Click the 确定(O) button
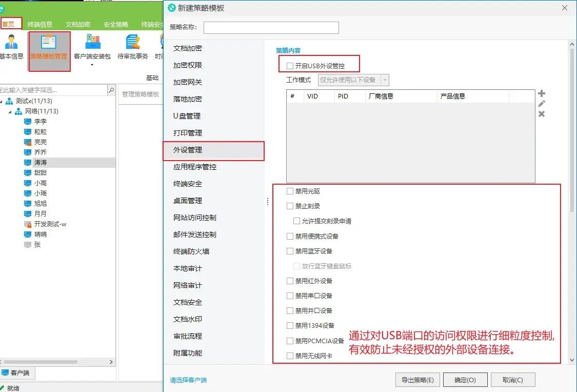This screenshot has height=392, width=577. click(465, 380)
